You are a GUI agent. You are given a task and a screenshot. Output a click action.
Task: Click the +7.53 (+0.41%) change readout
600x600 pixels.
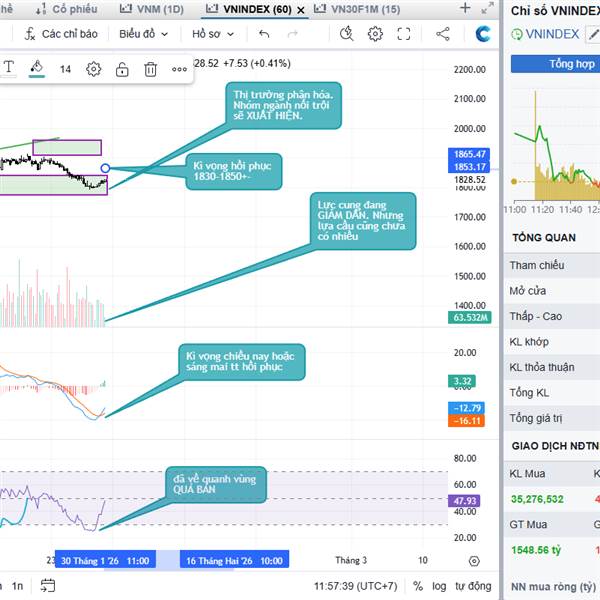coord(257,63)
